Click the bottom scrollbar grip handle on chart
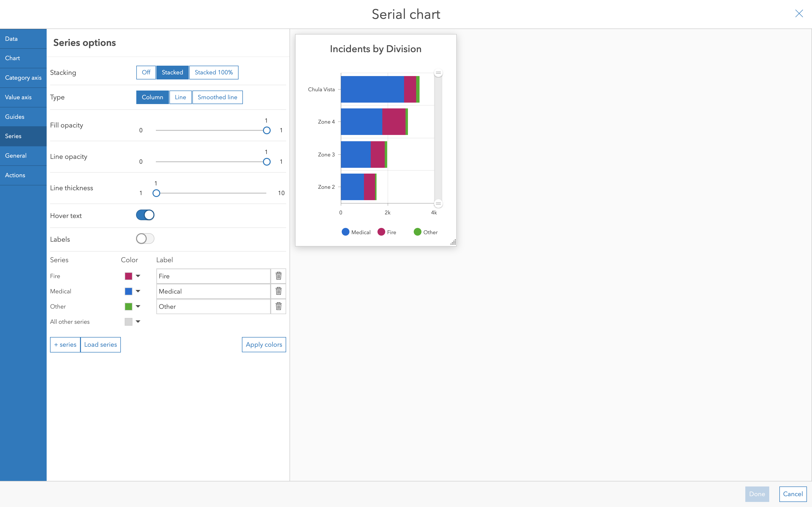812x507 pixels. click(438, 203)
